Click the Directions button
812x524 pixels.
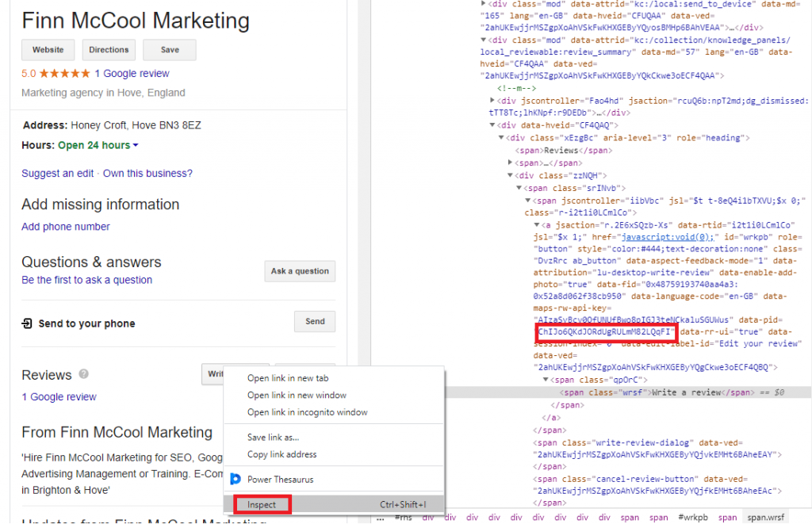click(x=109, y=50)
